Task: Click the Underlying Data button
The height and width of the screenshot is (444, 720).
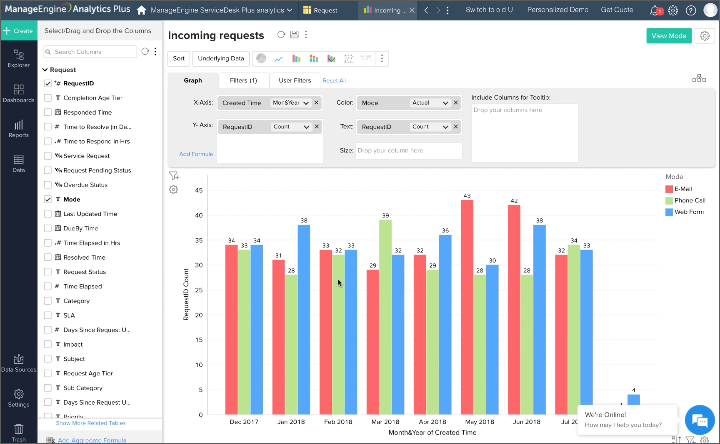Action: pos(219,59)
